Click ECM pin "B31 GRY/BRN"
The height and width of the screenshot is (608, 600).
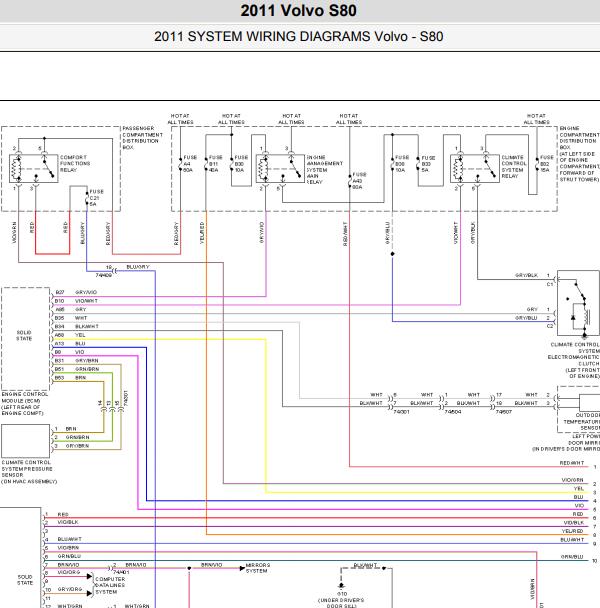pyautogui.click(x=76, y=361)
